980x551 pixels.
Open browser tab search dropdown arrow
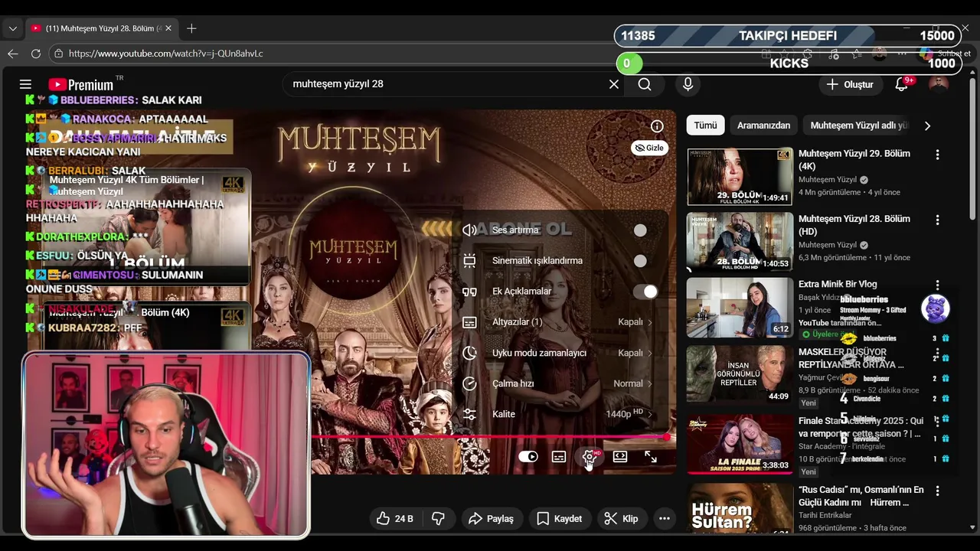coord(12,28)
